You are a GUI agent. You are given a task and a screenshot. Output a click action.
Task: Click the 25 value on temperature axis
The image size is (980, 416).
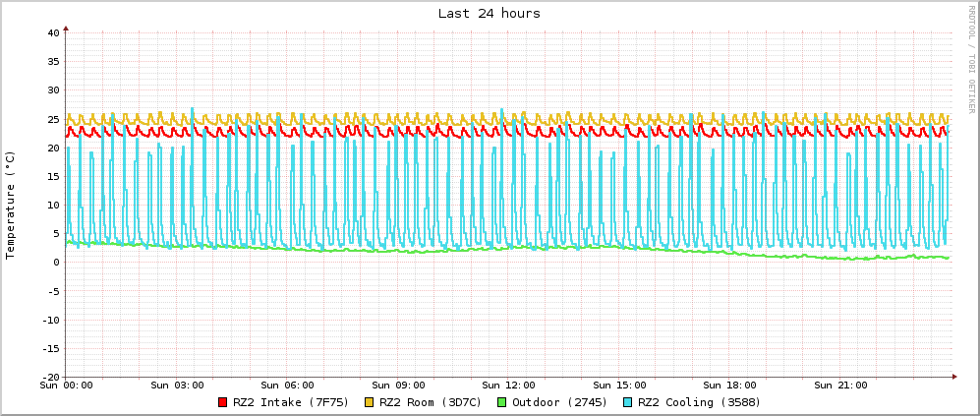(x=53, y=119)
